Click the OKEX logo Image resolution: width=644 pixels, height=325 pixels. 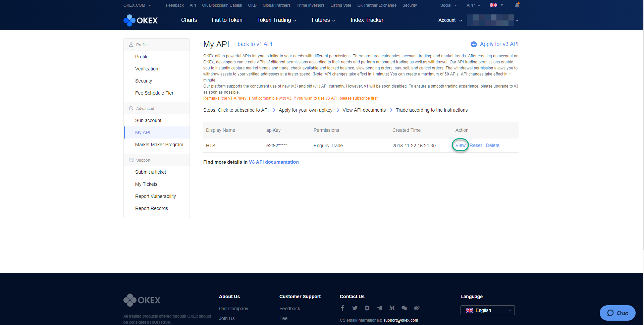(x=140, y=20)
